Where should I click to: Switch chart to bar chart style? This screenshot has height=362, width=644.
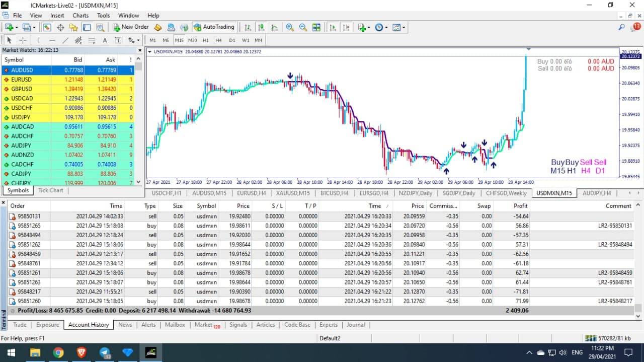(248, 27)
